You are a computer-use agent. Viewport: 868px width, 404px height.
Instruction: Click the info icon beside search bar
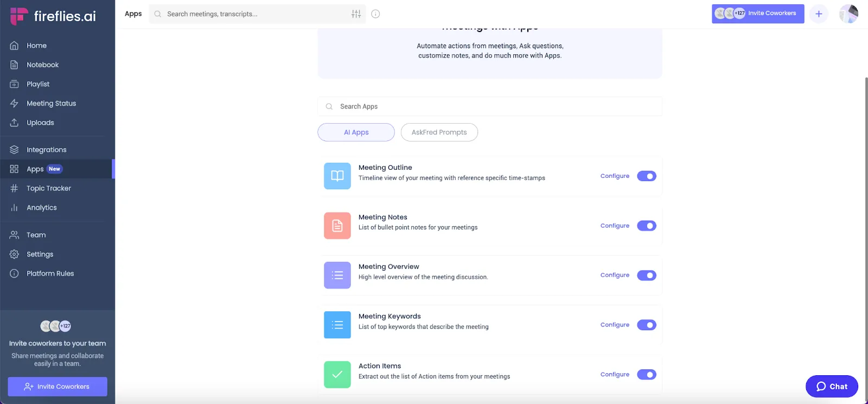tap(375, 14)
